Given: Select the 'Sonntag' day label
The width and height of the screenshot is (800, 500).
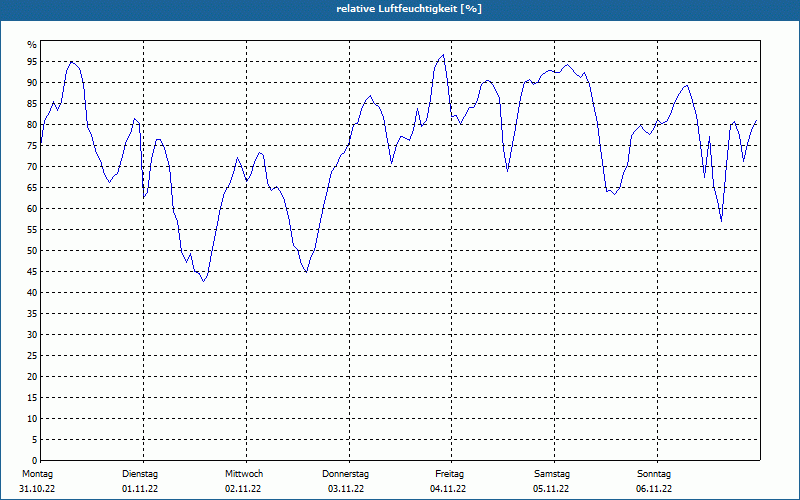Looking at the screenshot, I should (x=654, y=474).
